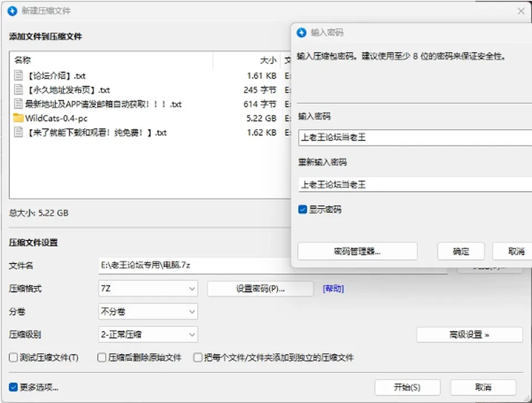Select the file name 【永久地址发布页】.txt
532x403 pixels.
(68, 90)
